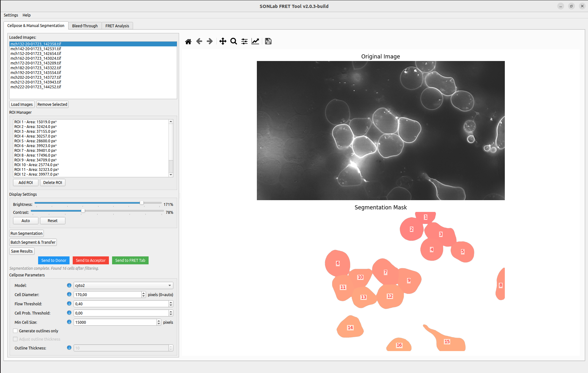Select ROI 1 - Area: 15019.0 px² row

[91, 122]
